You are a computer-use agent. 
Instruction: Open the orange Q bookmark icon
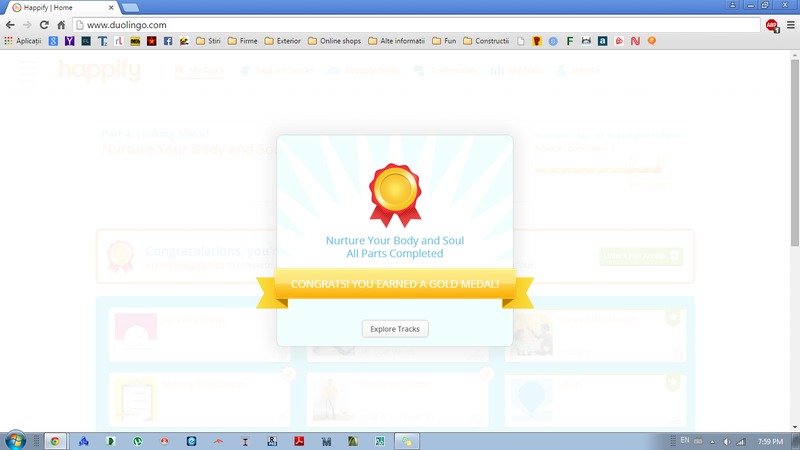point(652,41)
